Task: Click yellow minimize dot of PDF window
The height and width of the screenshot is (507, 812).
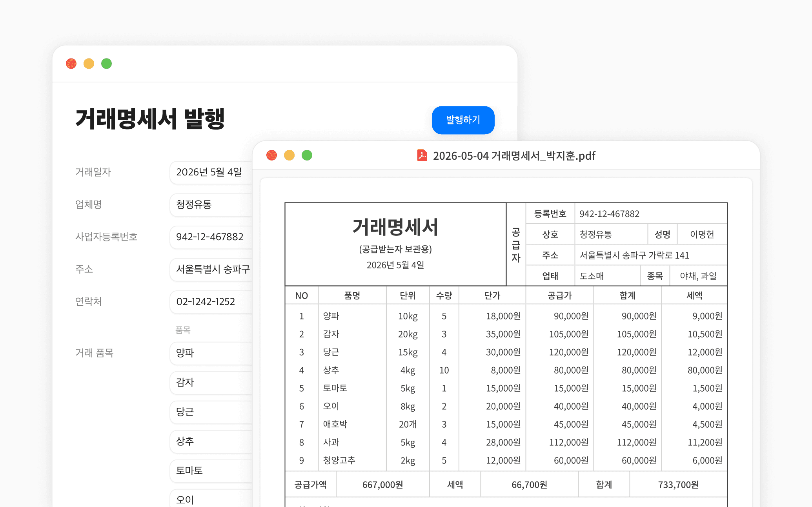Action: pyautogui.click(x=289, y=155)
